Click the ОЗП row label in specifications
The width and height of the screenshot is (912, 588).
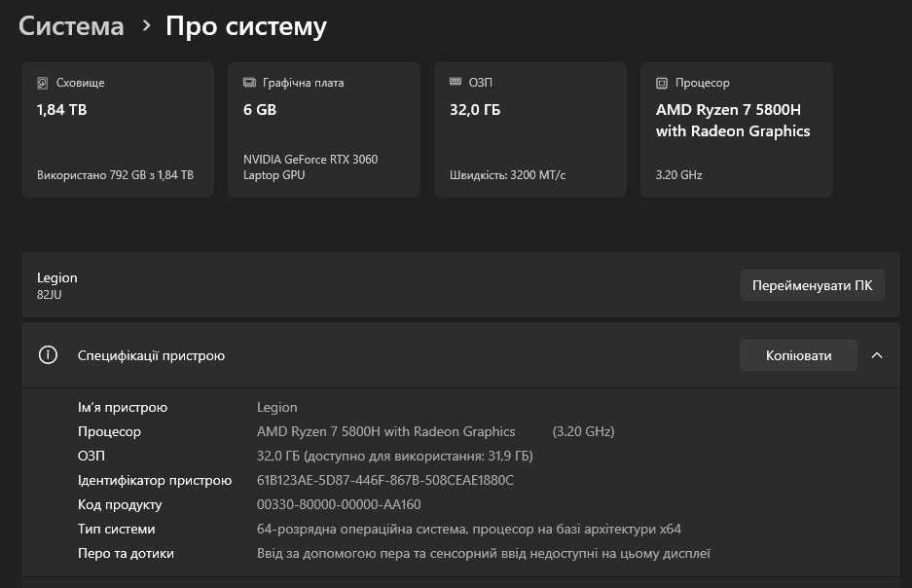click(x=91, y=456)
